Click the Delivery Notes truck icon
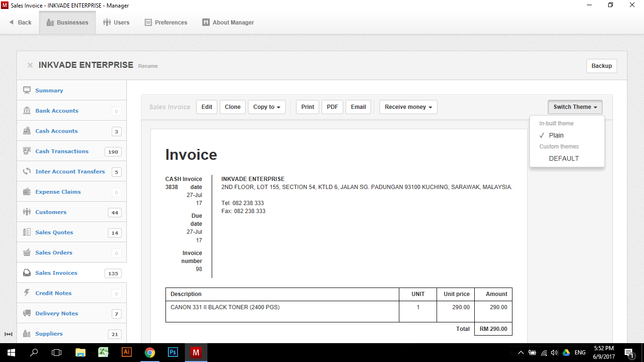The image size is (644, 362). [27, 313]
